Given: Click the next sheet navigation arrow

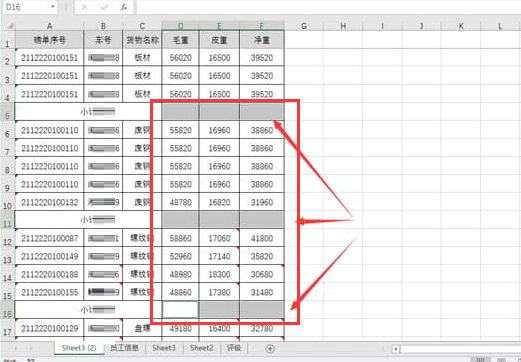Looking at the screenshot, I should [x=31, y=348].
